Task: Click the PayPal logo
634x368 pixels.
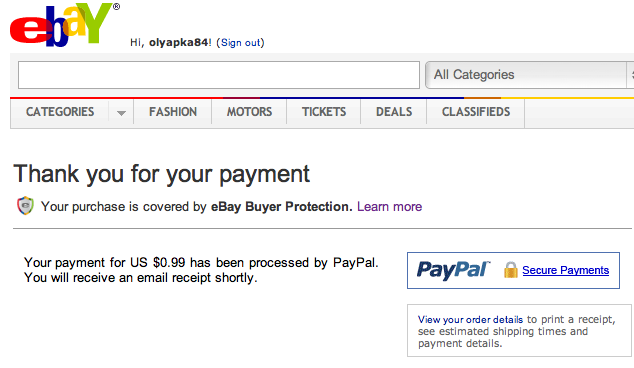Action: point(453,270)
